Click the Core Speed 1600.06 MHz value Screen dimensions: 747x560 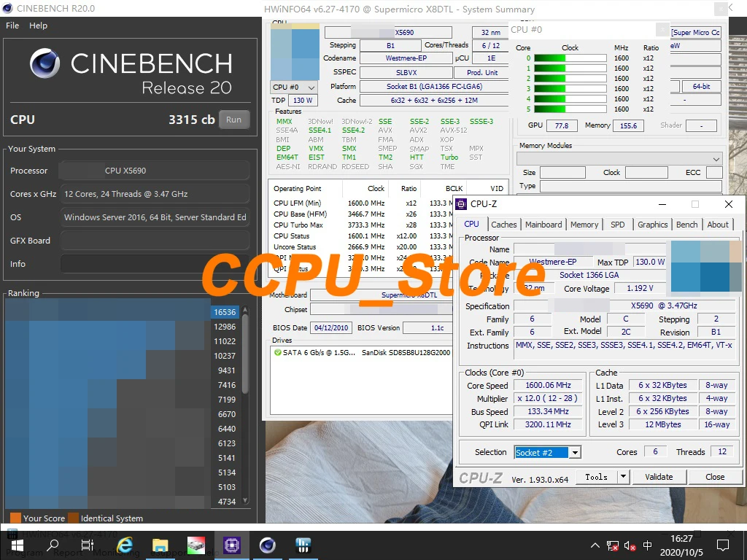click(x=548, y=385)
